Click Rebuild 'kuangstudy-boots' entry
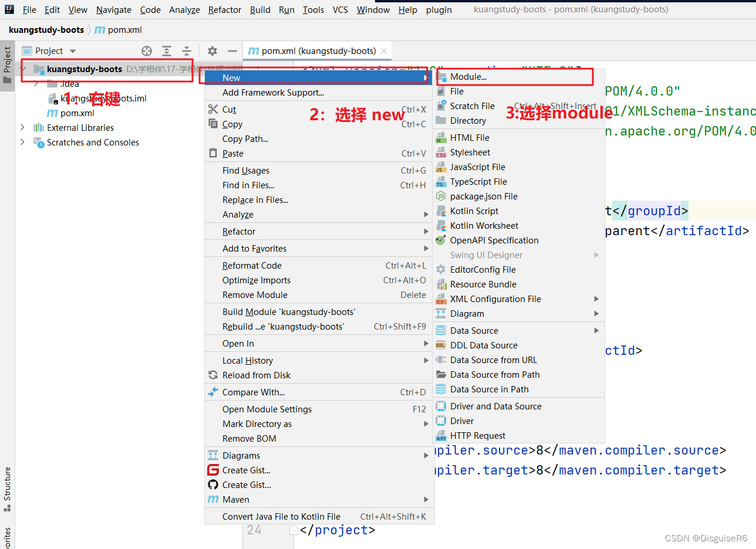This screenshot has height=549, width=756. click(x=319, y=327)
